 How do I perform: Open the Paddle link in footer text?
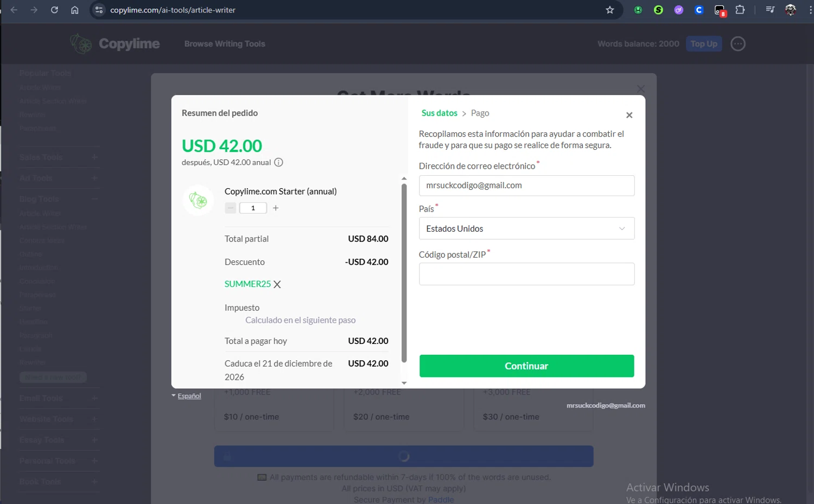(441, 500)
